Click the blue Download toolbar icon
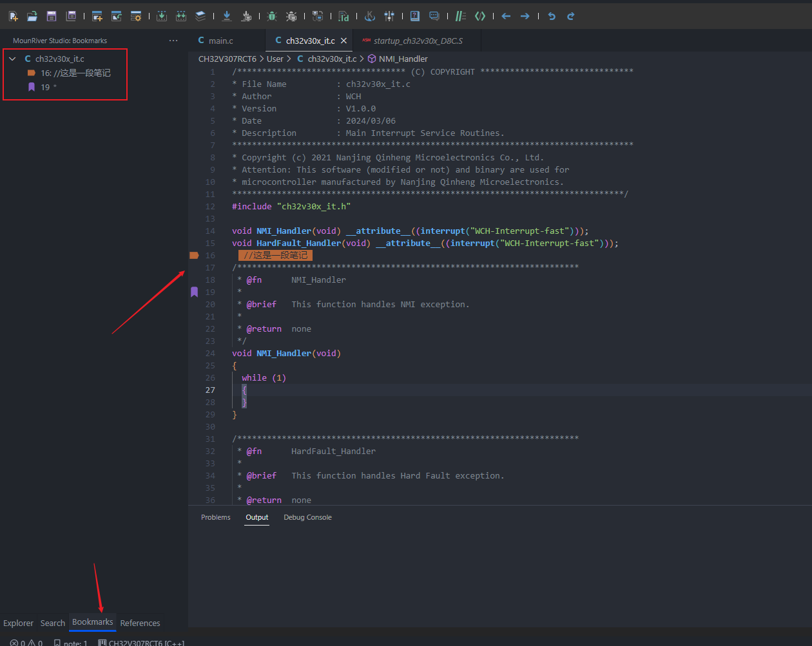Image resolution: width=812 pixels, height=646 pixels. click(227, 16)
